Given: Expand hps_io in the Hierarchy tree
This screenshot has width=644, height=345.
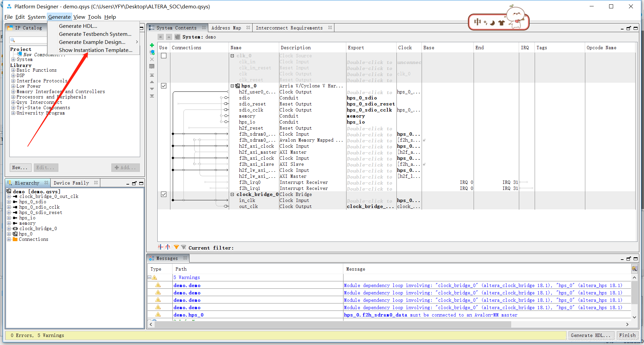Looking at the screenshot, I should [9, 218].
